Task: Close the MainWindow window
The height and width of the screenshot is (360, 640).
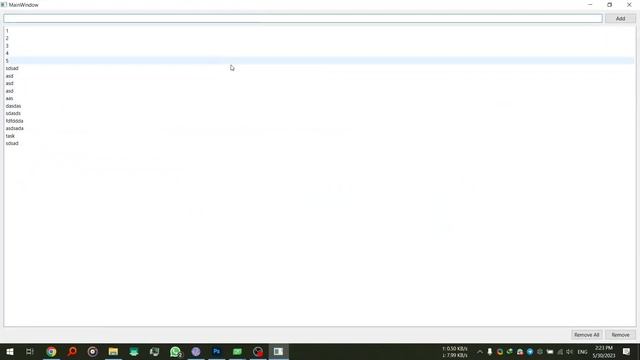Action: point(629,5)
